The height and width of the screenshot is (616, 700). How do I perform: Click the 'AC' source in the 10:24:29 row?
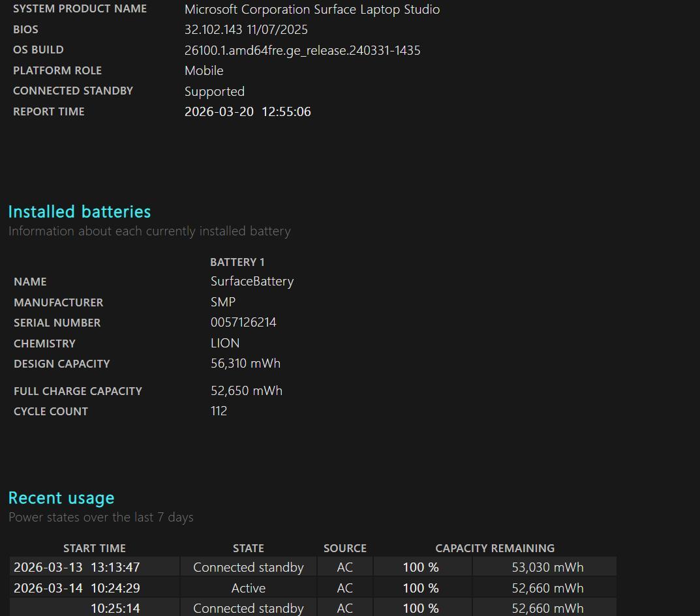[x=344, y=588]
